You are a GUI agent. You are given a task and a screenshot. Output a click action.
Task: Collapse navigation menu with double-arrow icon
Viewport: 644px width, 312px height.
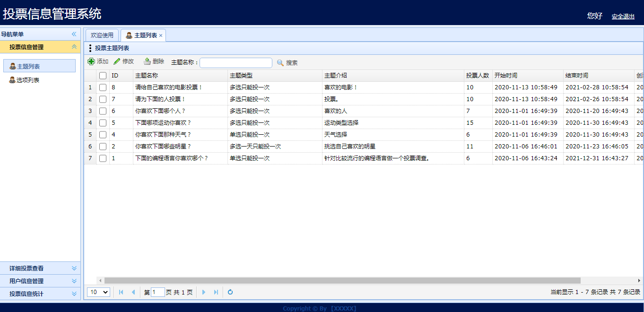(74, 34)
